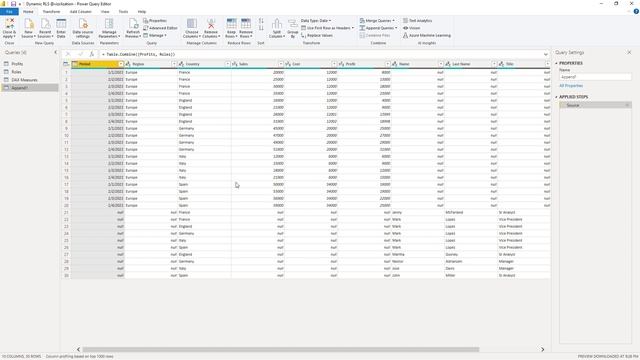Open Manage Parameters in the ribbon
Viewport: 640px width, 360px height.
coord(109,28)
